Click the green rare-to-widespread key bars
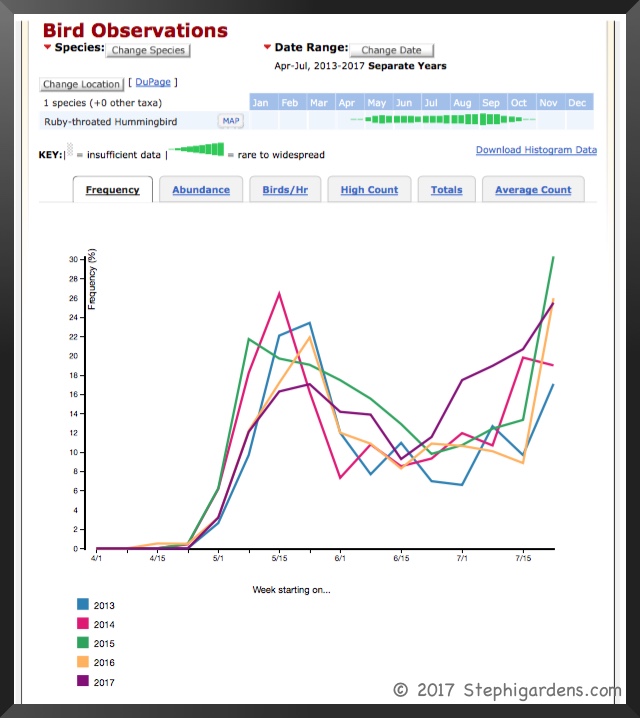Viewport: 640px width, 718px height. pos(197,151)
